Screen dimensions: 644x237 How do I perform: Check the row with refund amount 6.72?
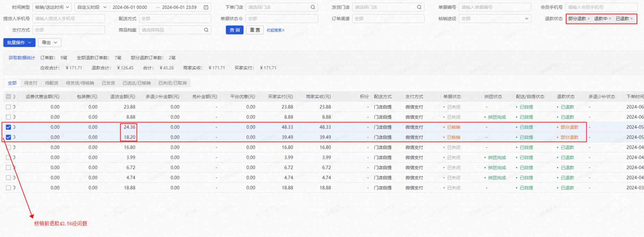point(8,168)
